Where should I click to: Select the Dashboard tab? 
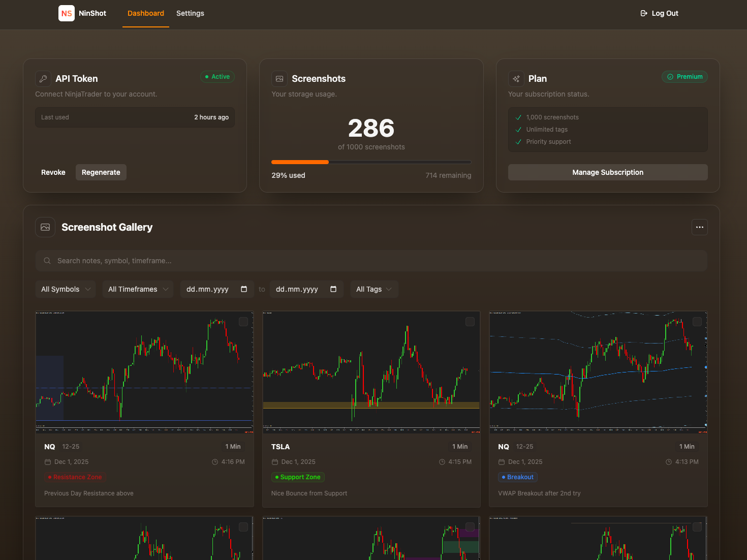[x=145, y=13]
